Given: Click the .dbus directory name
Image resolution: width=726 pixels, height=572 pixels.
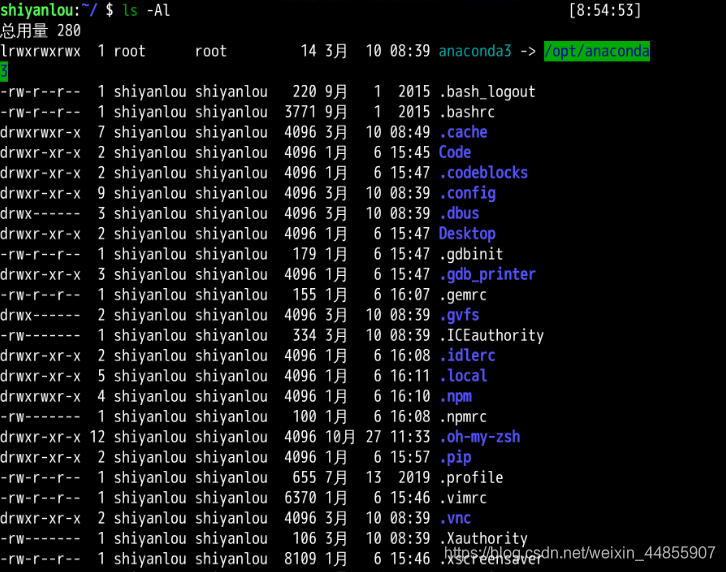Looking at the screenshot, I should pos(459,214).
